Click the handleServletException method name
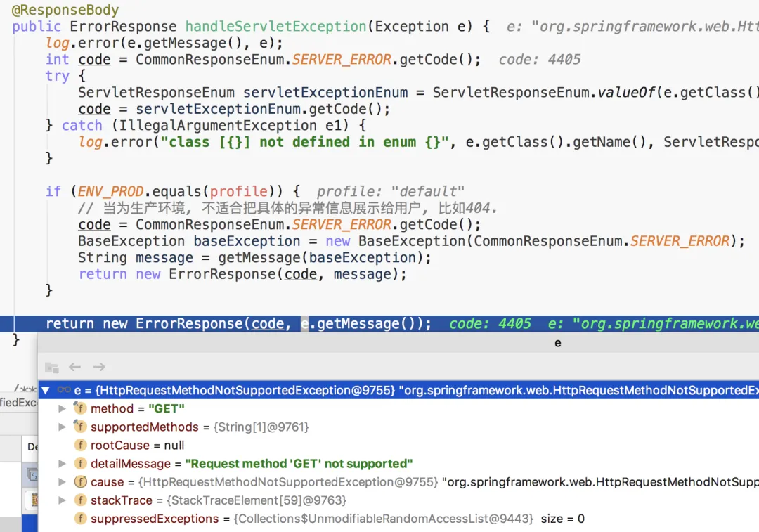The width and height of the screenshot is (759, 532). point(276,26)
